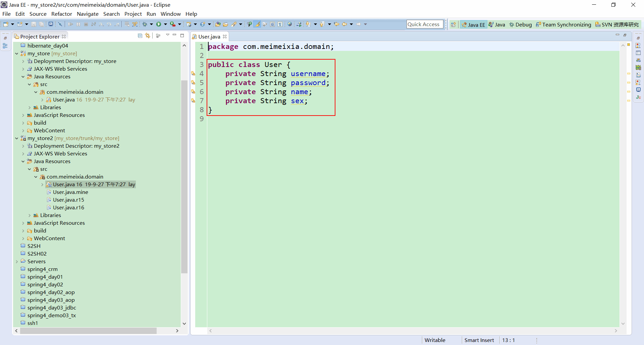Viewport: 644px width, 345px height.
Task: Toggle Show Whitespace Characters
Action: [280, 24]
